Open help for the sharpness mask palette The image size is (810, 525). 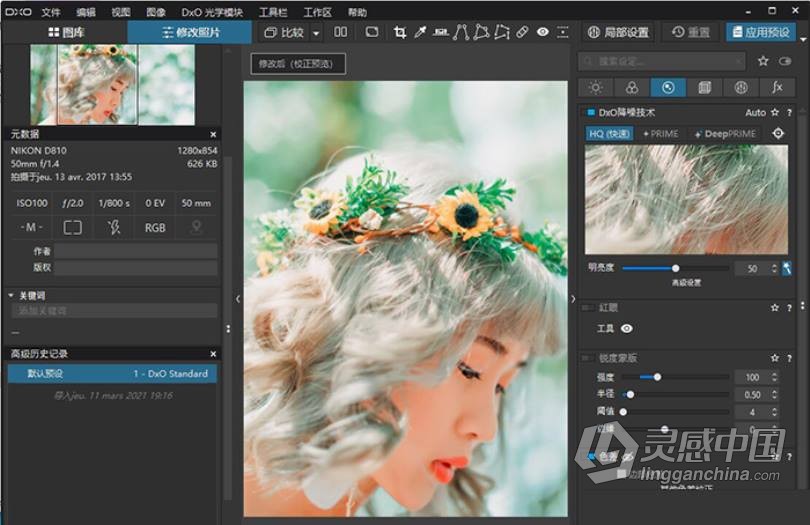(789, 358)
